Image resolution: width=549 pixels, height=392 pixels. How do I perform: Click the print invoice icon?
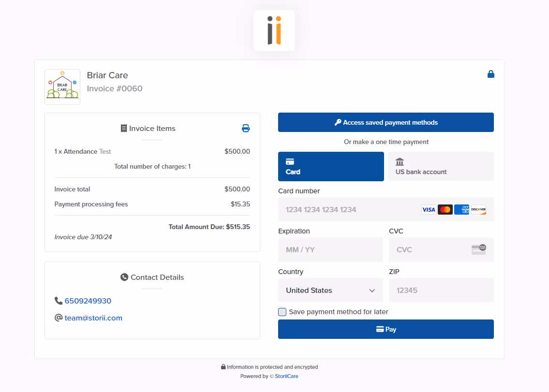246,129
